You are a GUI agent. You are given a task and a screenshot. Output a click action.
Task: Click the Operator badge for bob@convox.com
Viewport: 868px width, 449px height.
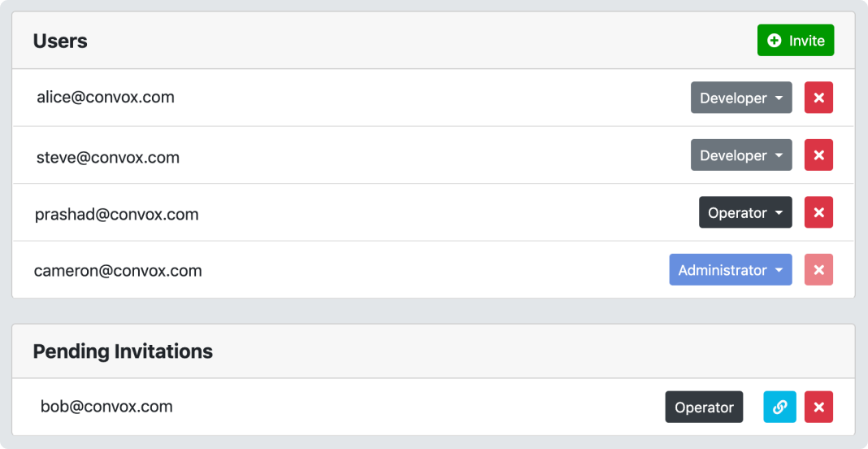704,407
